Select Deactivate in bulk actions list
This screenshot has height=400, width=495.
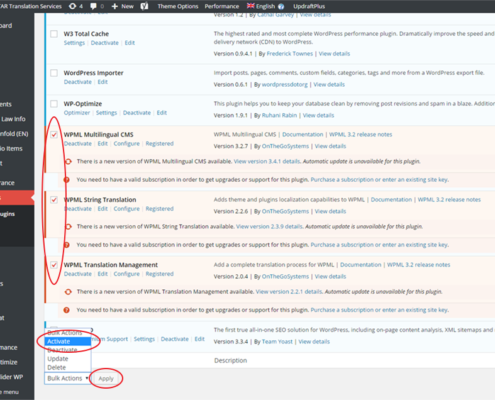click(x=68, y=350)
